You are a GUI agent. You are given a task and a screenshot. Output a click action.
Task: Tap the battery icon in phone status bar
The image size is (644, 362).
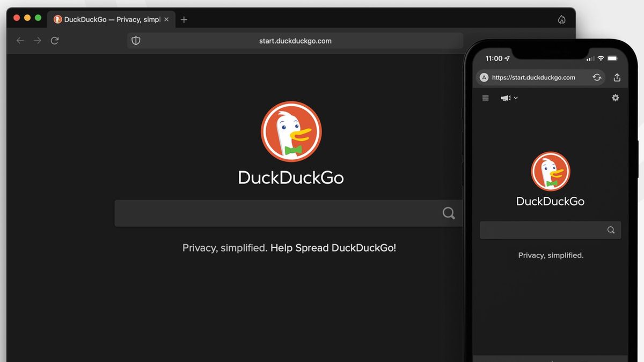614,58
